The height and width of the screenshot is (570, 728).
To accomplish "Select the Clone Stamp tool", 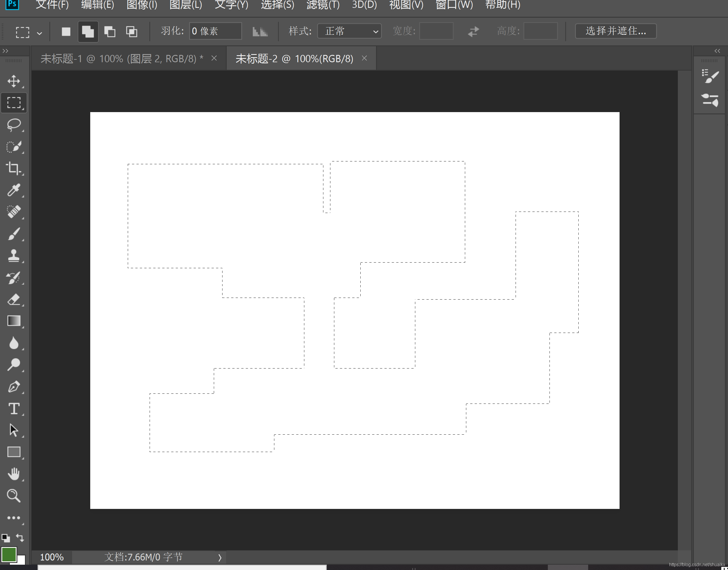I will 14,256.
